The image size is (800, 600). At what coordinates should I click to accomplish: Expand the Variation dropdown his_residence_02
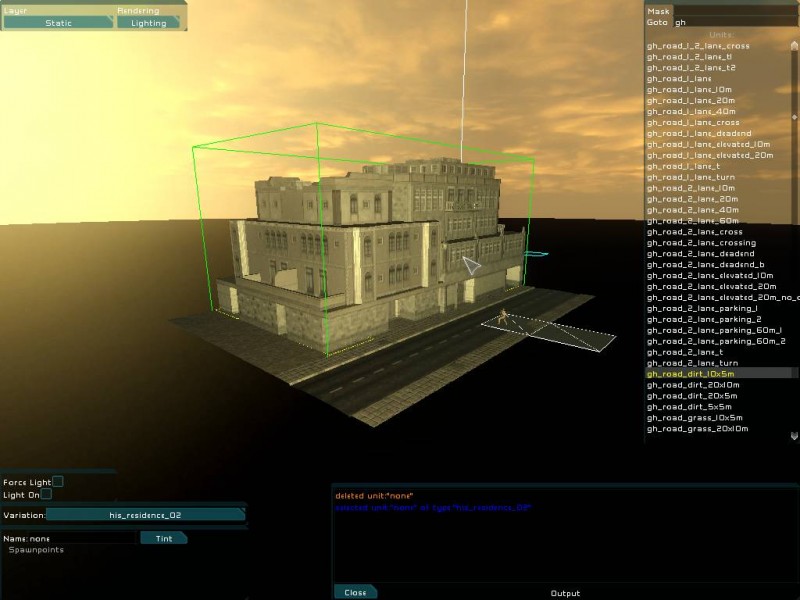[145, 515]
